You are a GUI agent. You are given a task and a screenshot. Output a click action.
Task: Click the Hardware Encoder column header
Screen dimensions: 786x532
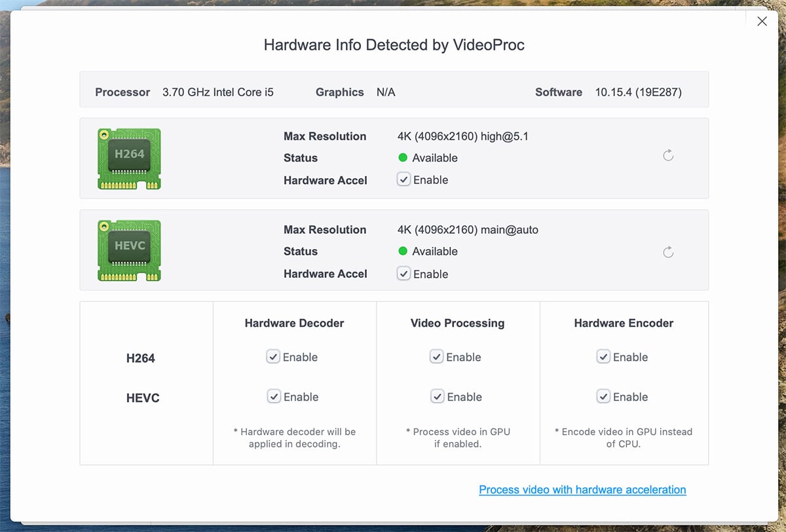624,323
